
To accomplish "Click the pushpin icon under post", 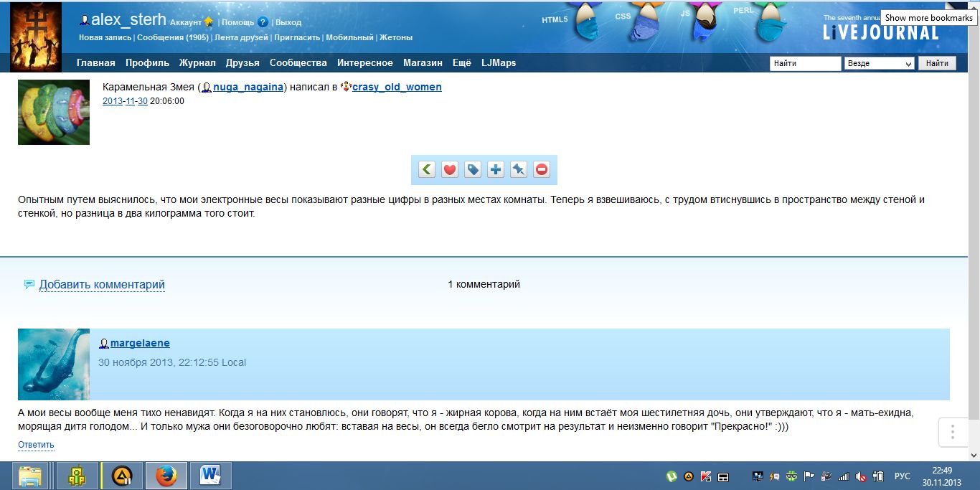I will 519,170.
